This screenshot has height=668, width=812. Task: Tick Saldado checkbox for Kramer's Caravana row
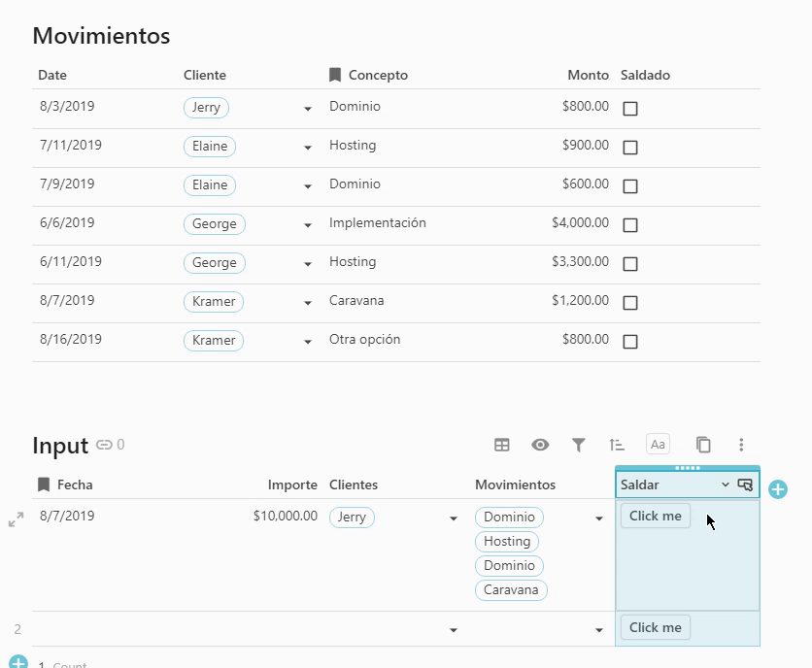tap(630, 303)
